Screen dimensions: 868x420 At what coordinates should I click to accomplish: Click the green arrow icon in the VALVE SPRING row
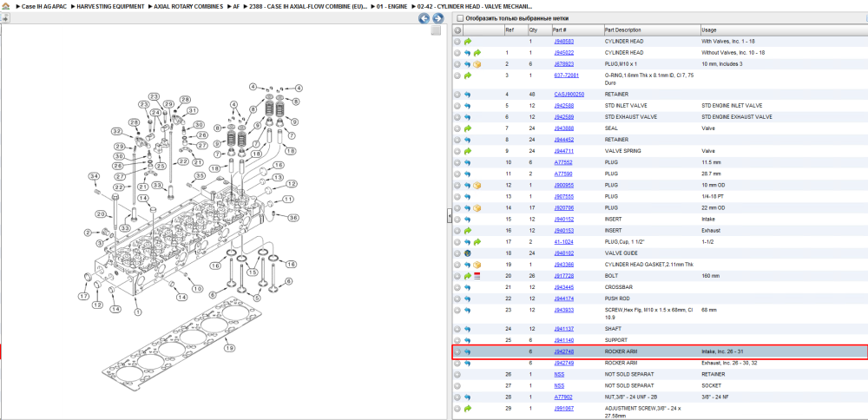pyautogui.click(x=468, y=151)
